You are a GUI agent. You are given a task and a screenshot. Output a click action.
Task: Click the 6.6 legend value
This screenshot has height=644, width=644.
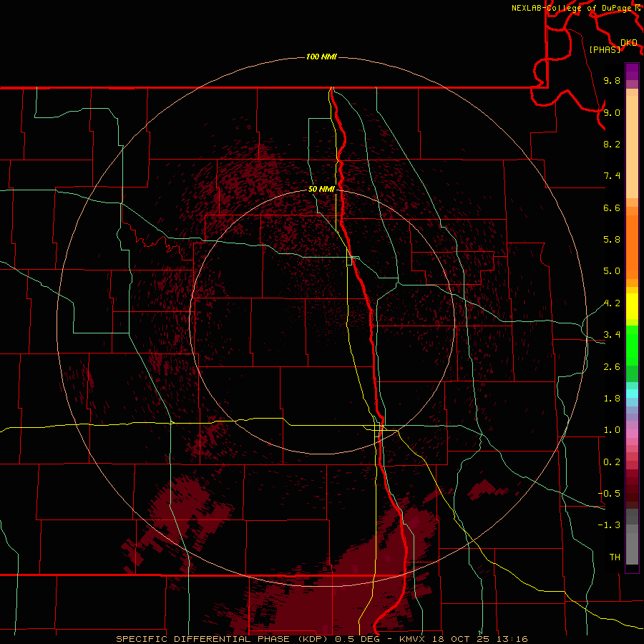pyautogui.click(x=612, y=208)
